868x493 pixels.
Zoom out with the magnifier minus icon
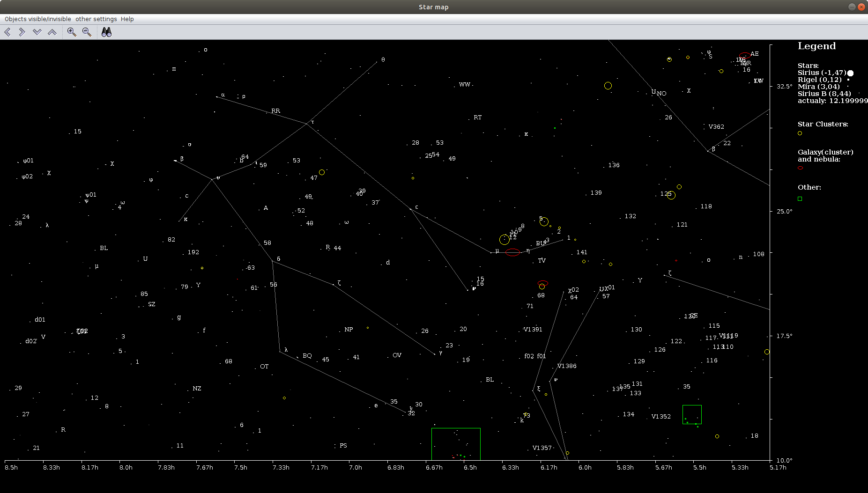87,32
